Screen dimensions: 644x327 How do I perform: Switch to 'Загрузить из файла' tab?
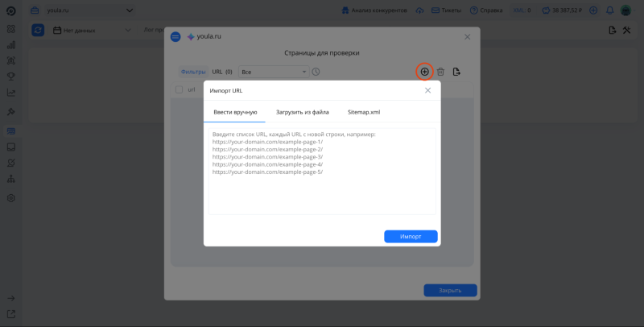point(302,112)
